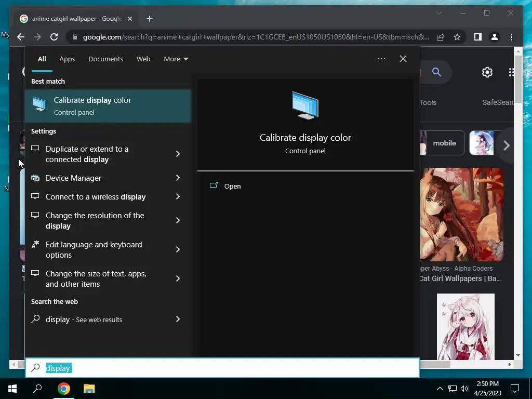
Task: Click the Chrome back arrow
Action: pos(21,37)
